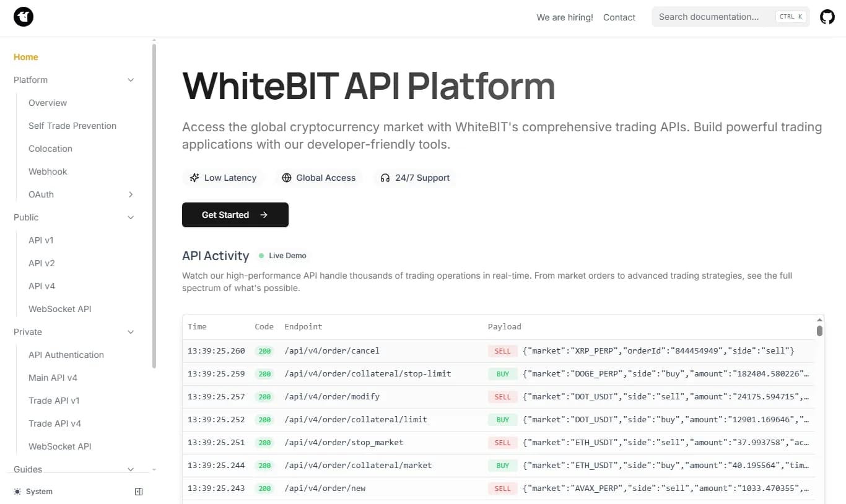Click the BUY tag in DOGE_PERP row
This screenshot has width=846, height=504.
(503, 374)
